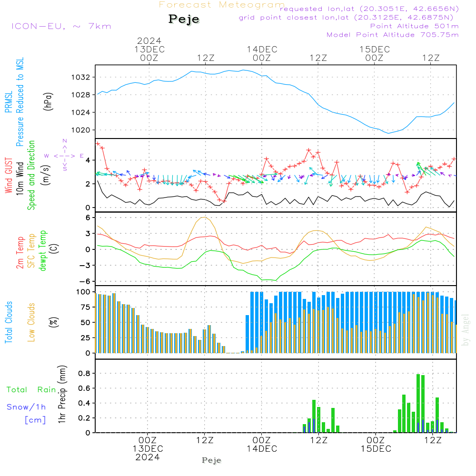Click the '0.6' value on the precipitation axis
The image size is (476, 476).
pyautogui.click(x=84, y=388)
